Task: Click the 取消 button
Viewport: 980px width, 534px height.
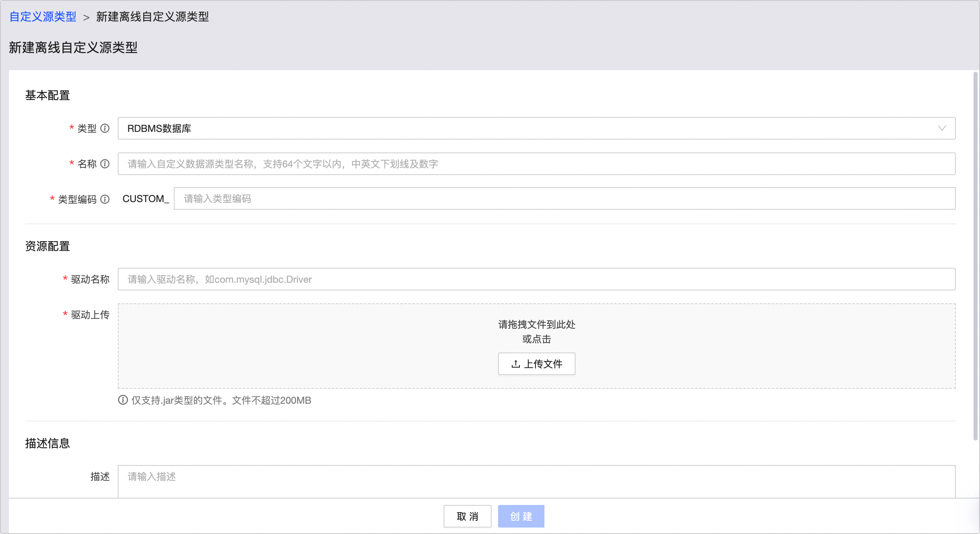Action: [467, 516]
